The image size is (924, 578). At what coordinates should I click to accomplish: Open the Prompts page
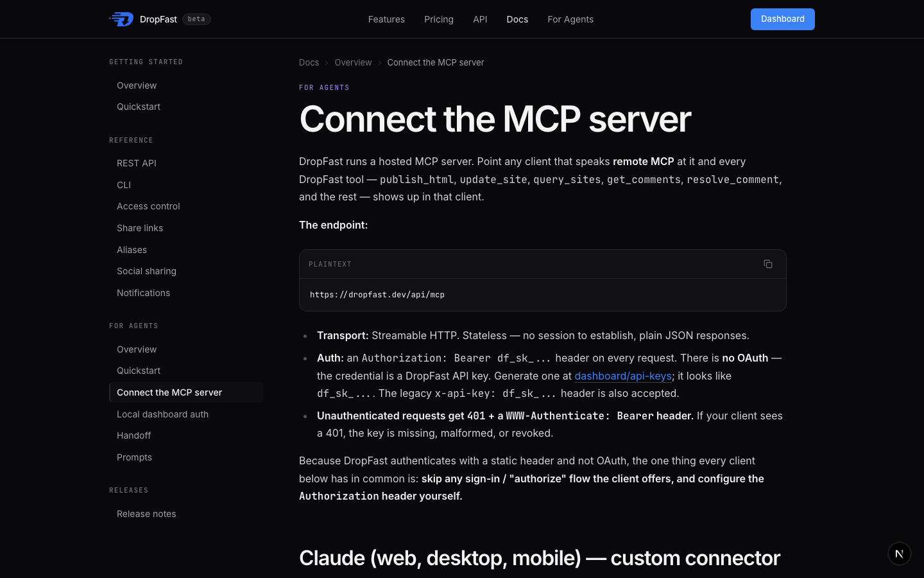186,457
